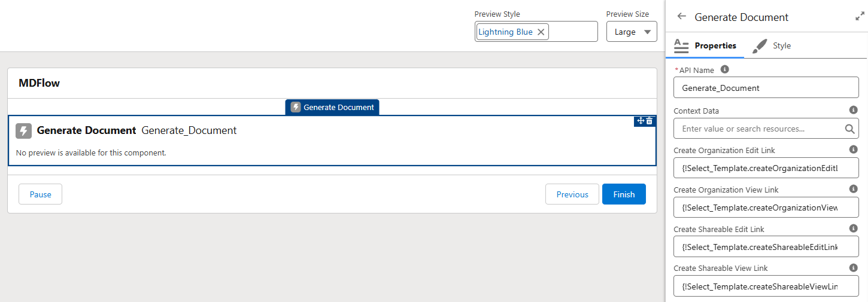Click the API Name input field
Image resolution: width=868 pixels, height=302 pixels.
pos(766,88)
